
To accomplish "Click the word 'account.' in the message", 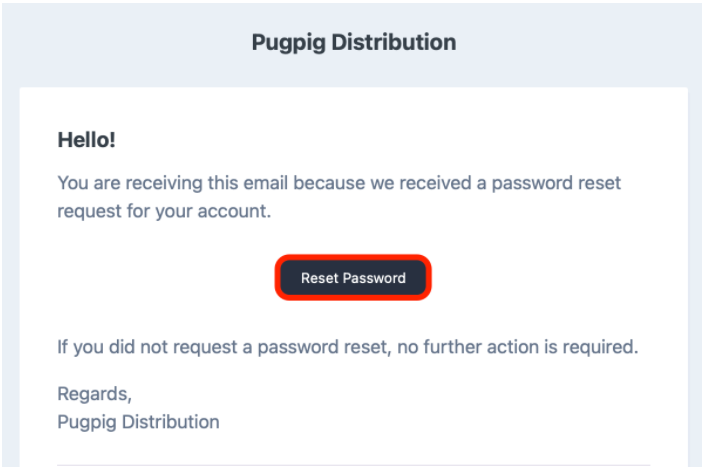I will (x=234, y=211).
